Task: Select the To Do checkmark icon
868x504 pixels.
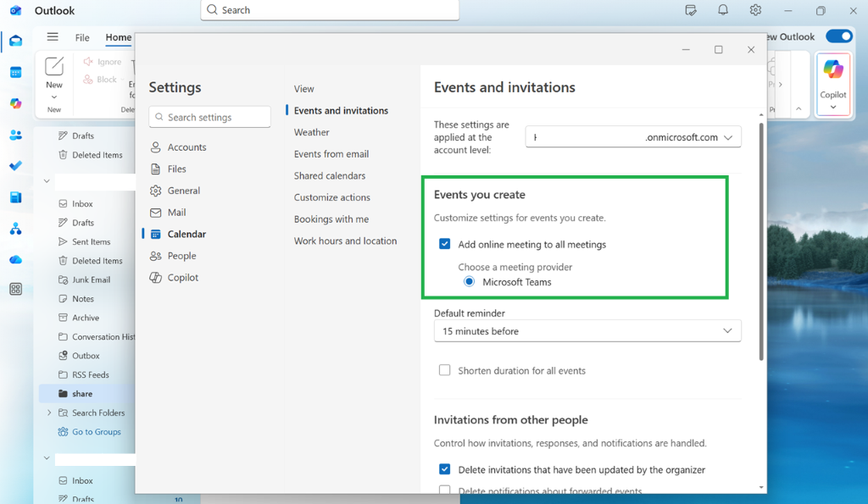Action: point(16,166)
